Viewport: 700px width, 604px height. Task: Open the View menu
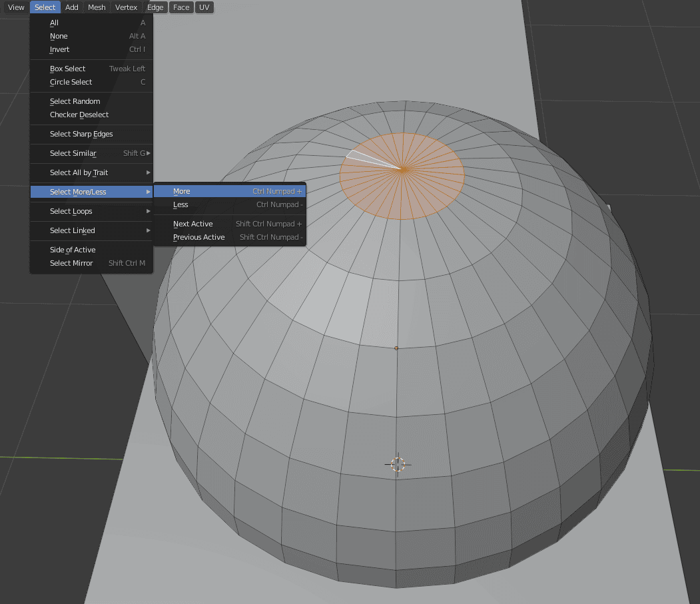15,7
